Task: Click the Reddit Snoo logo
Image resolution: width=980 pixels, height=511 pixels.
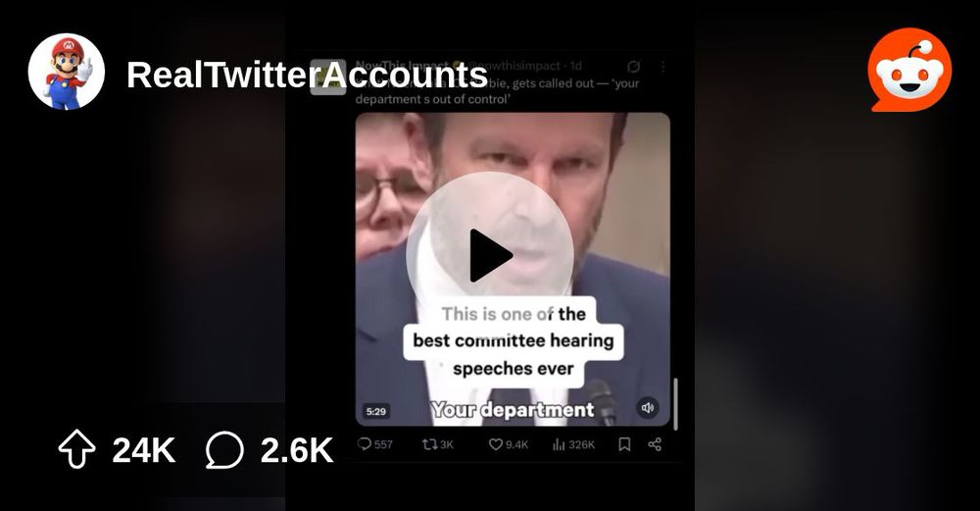Action: pos(909,70)
